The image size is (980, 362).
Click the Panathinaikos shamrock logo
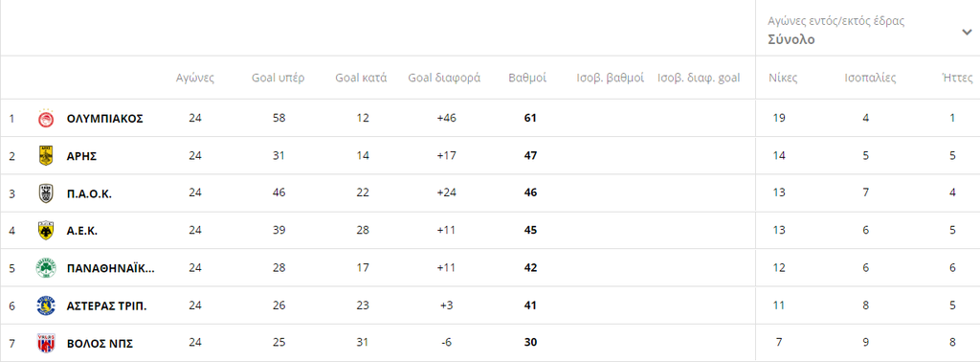pyautogui.click(x=46, y=268)
